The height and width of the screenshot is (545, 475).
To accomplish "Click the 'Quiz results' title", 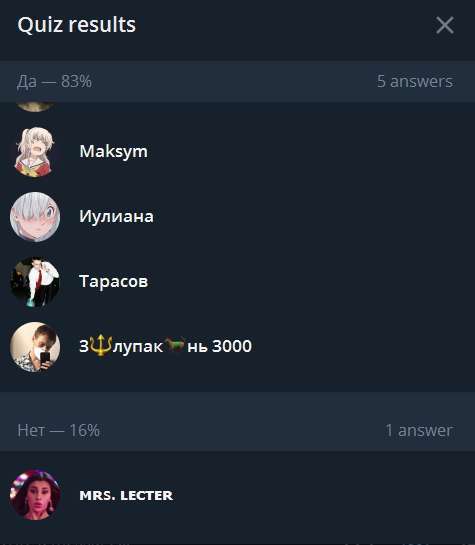I will click(77, 25).
